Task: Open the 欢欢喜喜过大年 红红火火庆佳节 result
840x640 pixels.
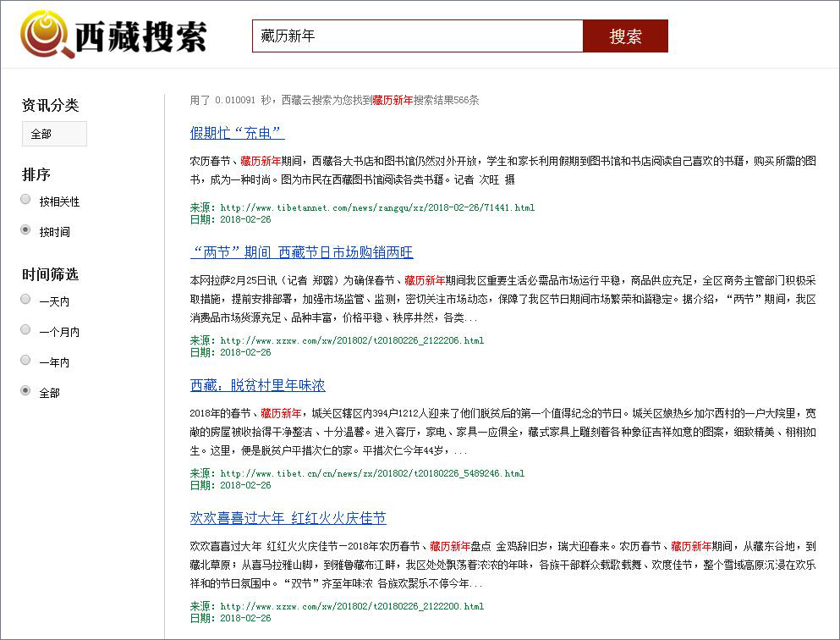Action: pos(288,518)
